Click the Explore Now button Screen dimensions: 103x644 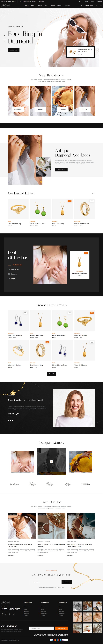point(14,50)
